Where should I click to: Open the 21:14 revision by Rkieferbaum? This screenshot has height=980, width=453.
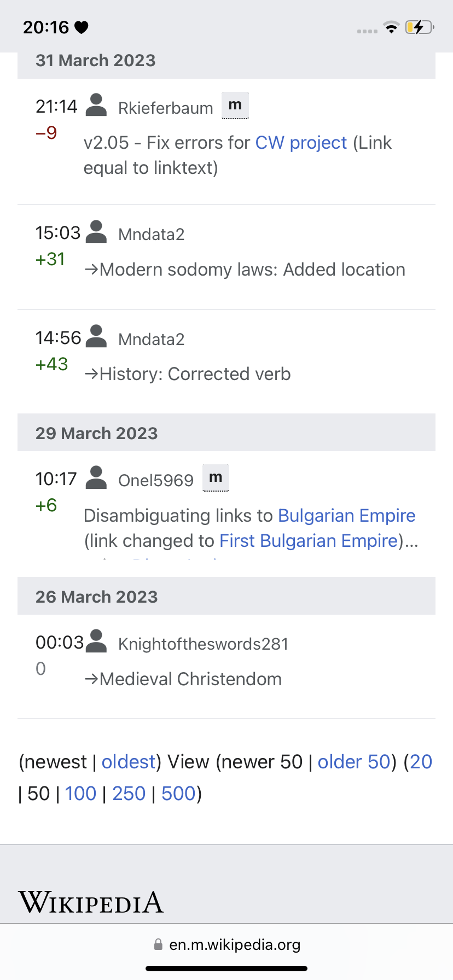56,106
